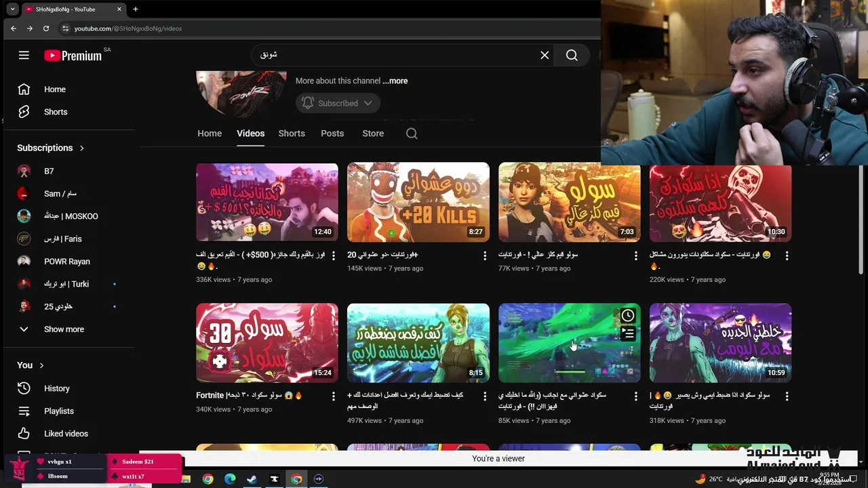
Task: Open Steam from the taskbar
Action: pos(252,479)
